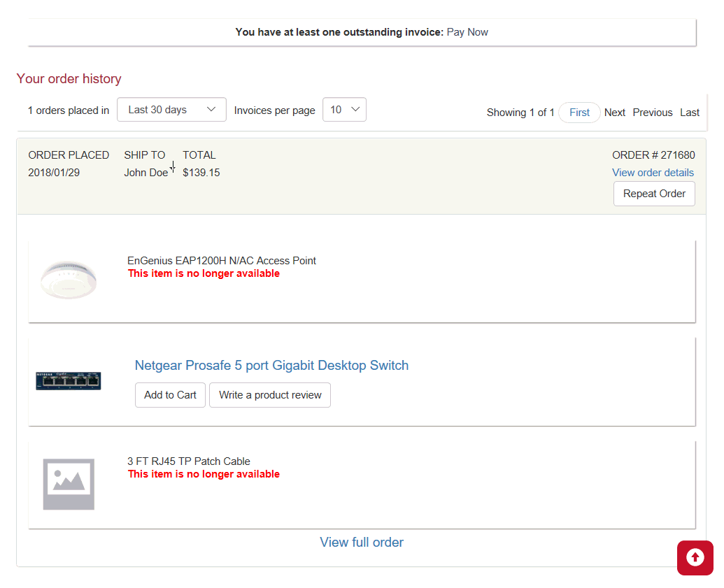Click the 3 FT RJ45 Patch Cable title
This screenshot has width=724, height=588.
click(189, 461)
